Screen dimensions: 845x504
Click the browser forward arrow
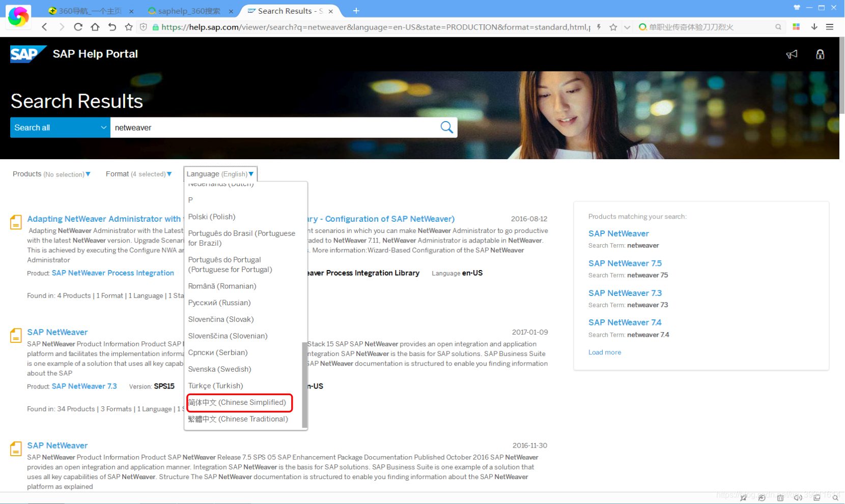coord(62,27)
